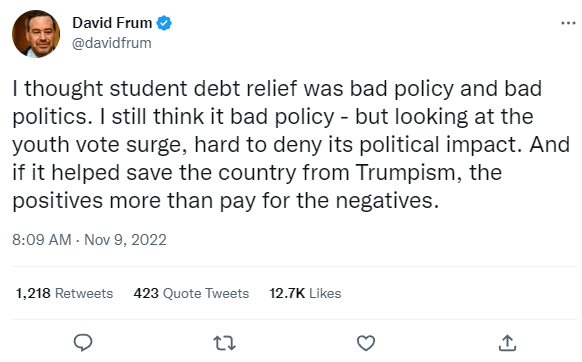Click the David Frum display name
Viewport: 582px width, 362px height.
point(112,23)
